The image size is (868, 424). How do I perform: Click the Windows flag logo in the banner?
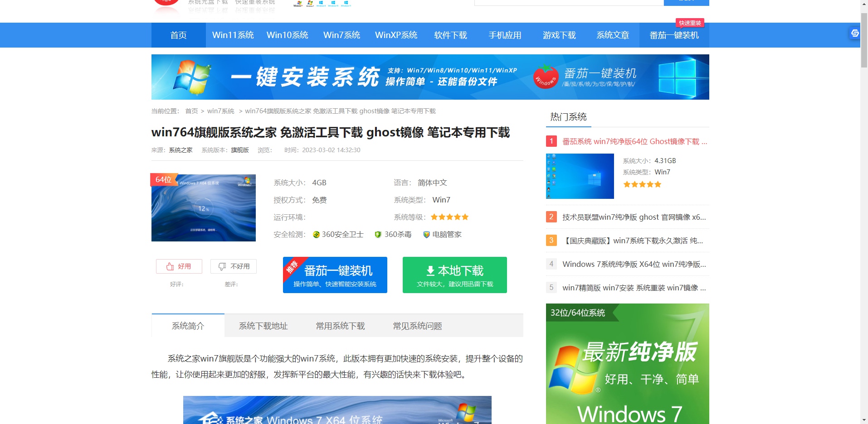coord(193,77)
